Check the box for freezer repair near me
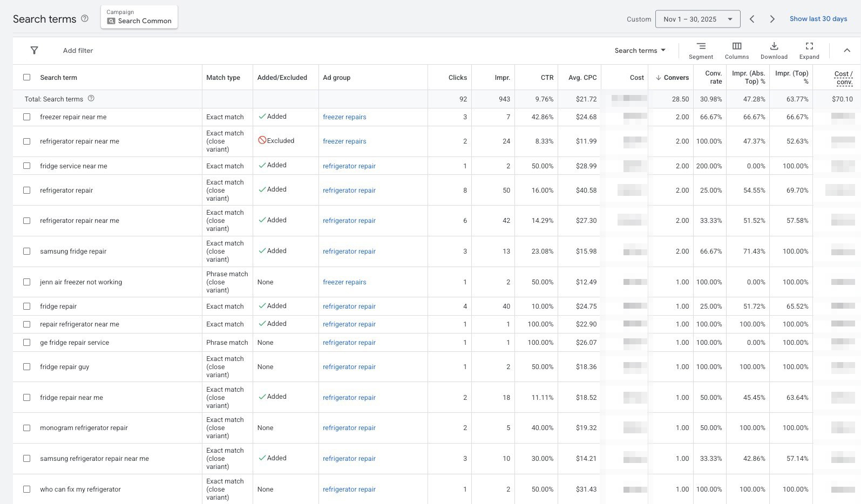The image size is (861, 504). pos(26,117)
